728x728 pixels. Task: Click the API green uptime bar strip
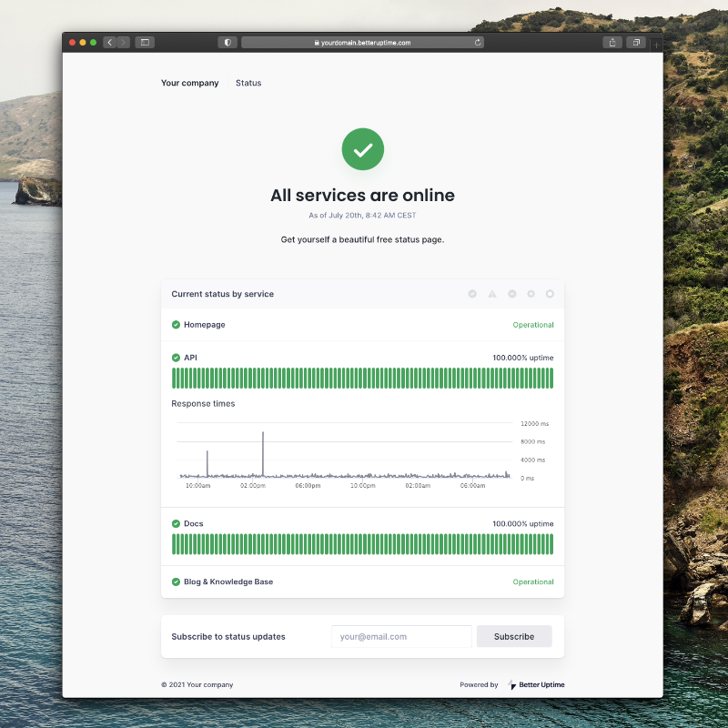pyautogui.click(x=362, y=378)
